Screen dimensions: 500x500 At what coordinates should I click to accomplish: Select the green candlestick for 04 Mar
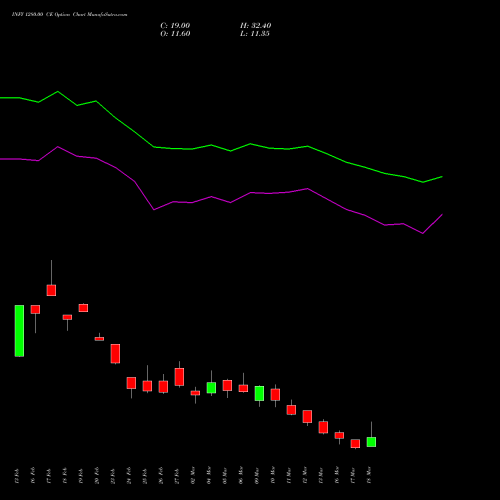pyautogui.click(x=211, y=383)
